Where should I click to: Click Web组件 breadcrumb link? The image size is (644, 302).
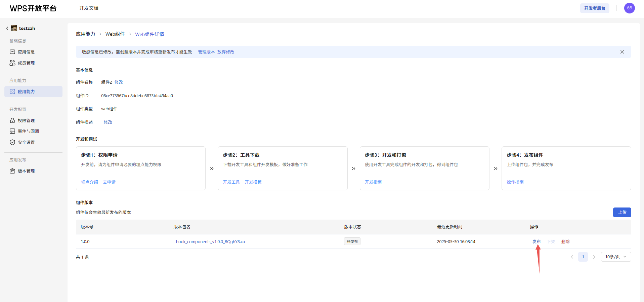(115, 34)
